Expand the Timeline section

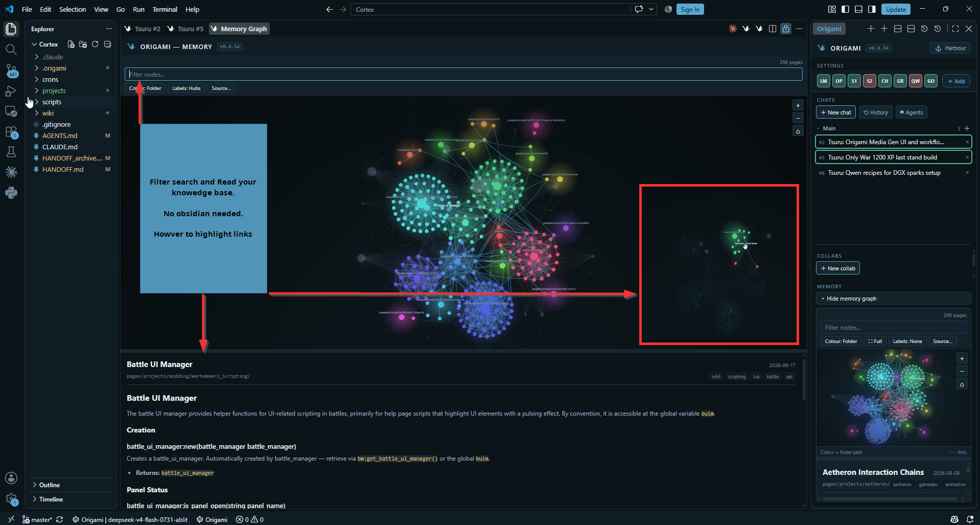point(71,499)
